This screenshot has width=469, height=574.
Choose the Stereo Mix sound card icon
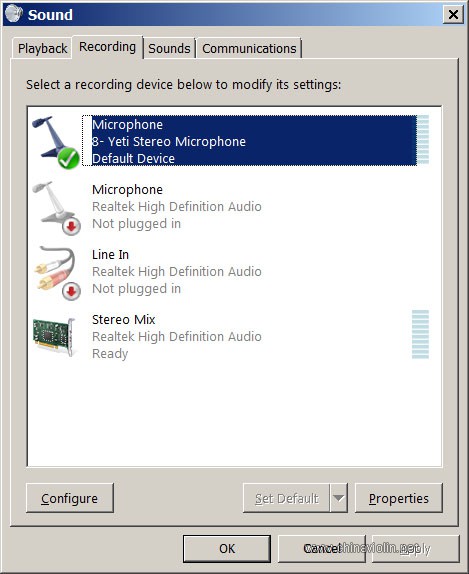(54, 337)
